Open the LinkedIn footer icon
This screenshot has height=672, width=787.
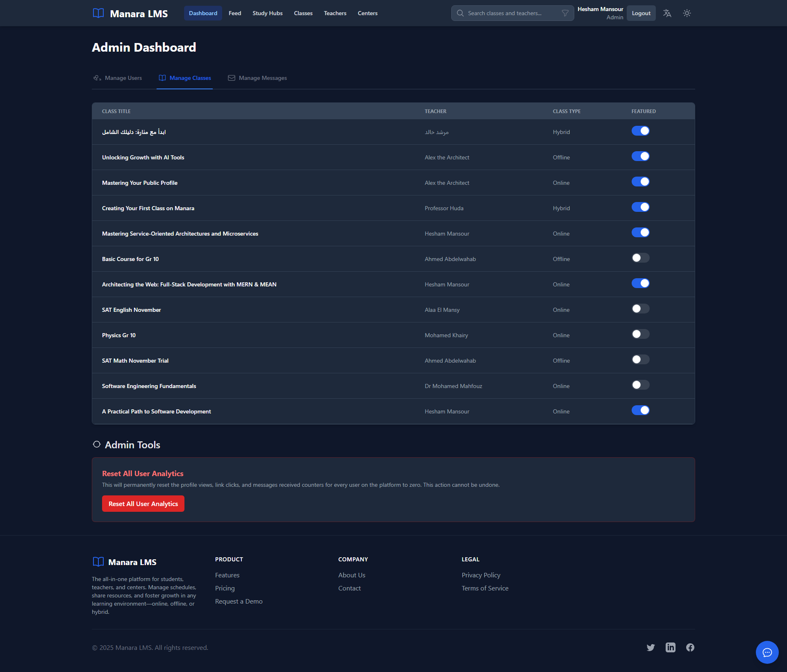(671, 647)
